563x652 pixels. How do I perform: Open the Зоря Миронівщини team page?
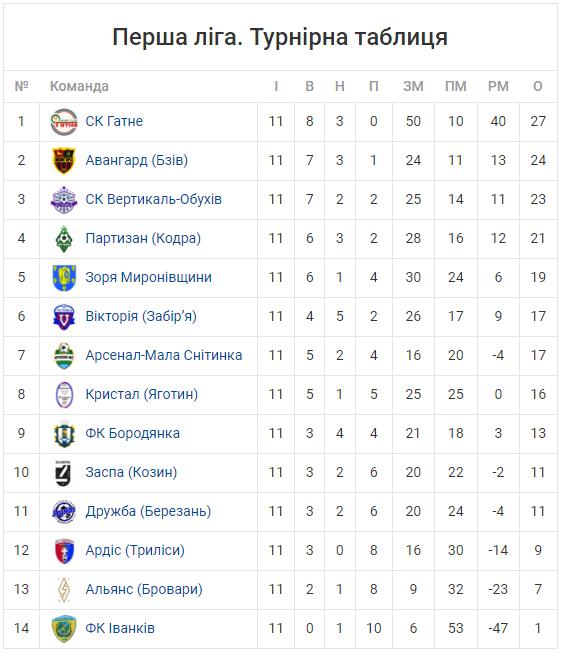[x=148, y=277]
